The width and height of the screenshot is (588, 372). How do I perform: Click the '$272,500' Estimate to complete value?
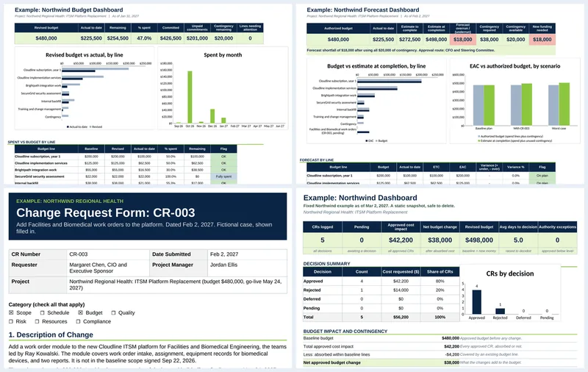[x=410, y=40]
